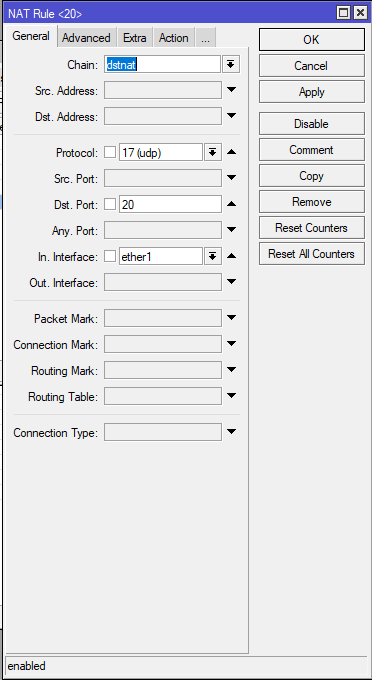This screenshot has height=680, width=372.
Task: Click the Dst. Port field showing 20
Action: [x=170, y=204]
